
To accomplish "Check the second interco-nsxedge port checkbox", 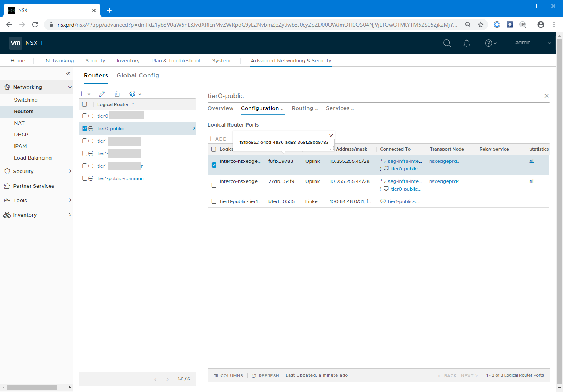I will coord(214,185).
